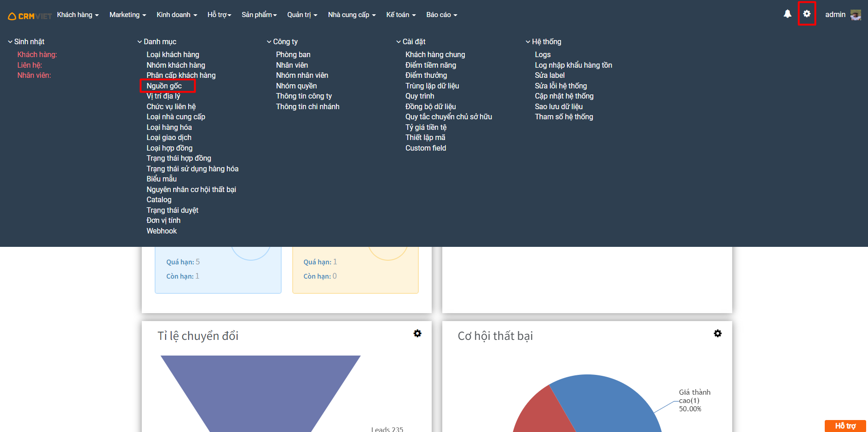Open Trạng thái duyệt

(x=172, y=210)
